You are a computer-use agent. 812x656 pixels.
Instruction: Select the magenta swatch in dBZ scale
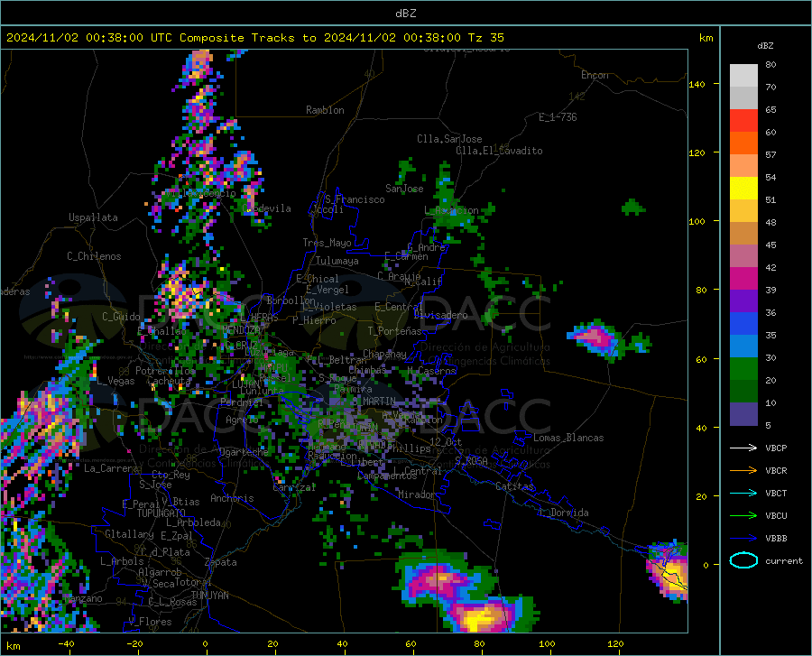(743, 279)
